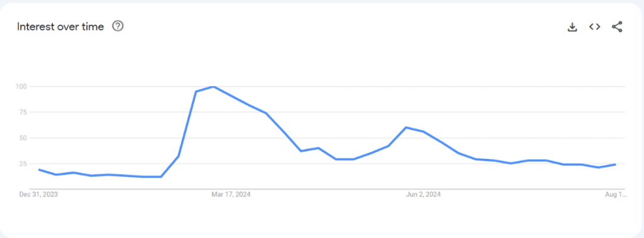Click the Jun 2, 2024 axis label

coord(423,195)
